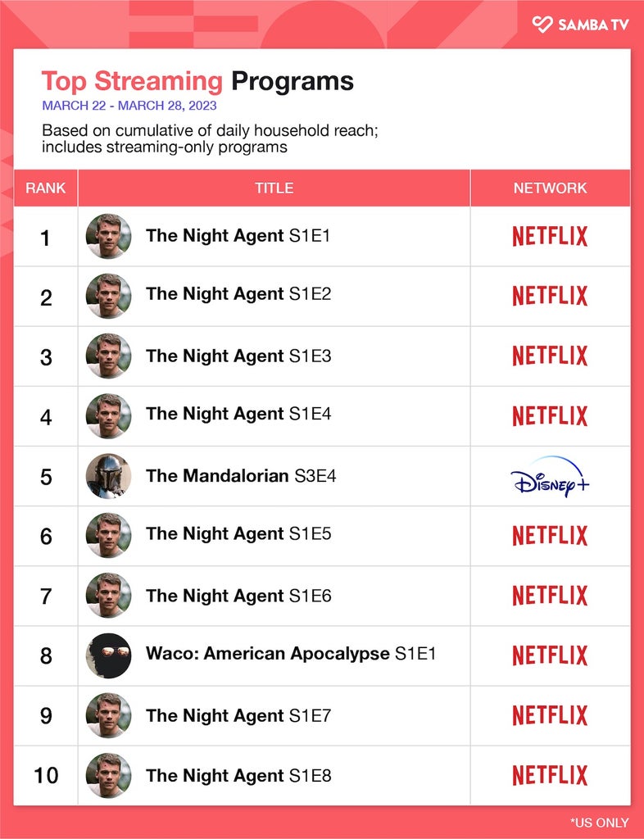Screen dimensions: 644x839
Task: Select the thumbnail for Night Agent S1E1
Action: 109,236
